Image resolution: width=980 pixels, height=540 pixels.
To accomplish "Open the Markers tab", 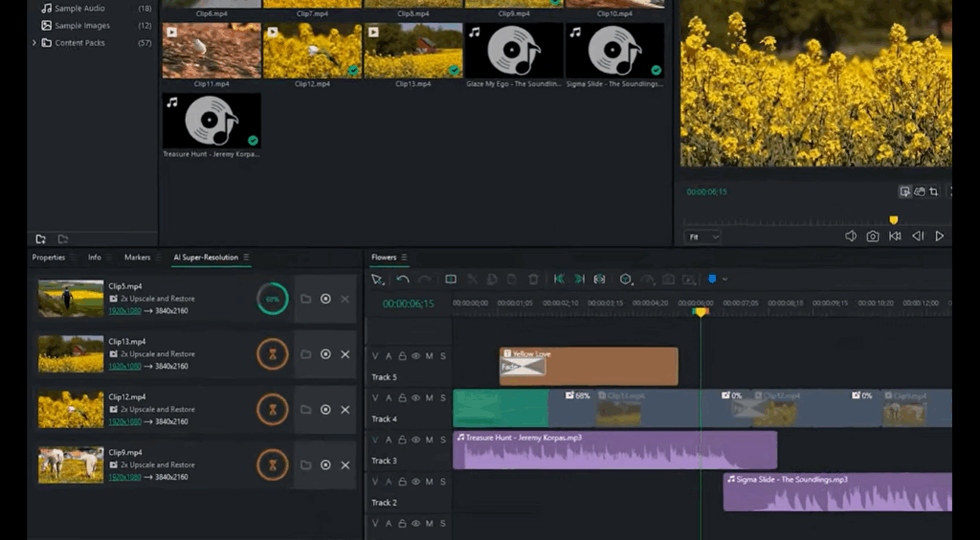I will 137,258.
